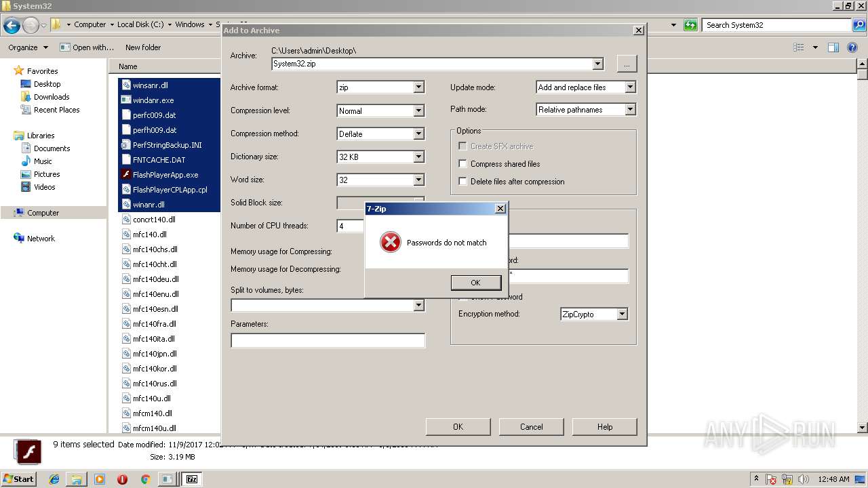The width and height of the screenshot is (868, 488).
Task: Open Opera browser from taskbar
Action: 122,479
